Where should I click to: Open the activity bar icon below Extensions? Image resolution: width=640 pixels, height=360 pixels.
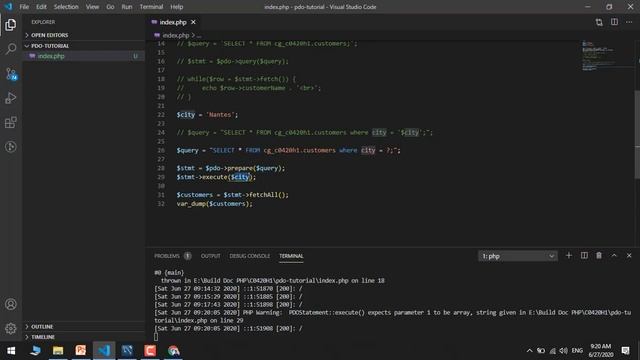coord(11,147)
